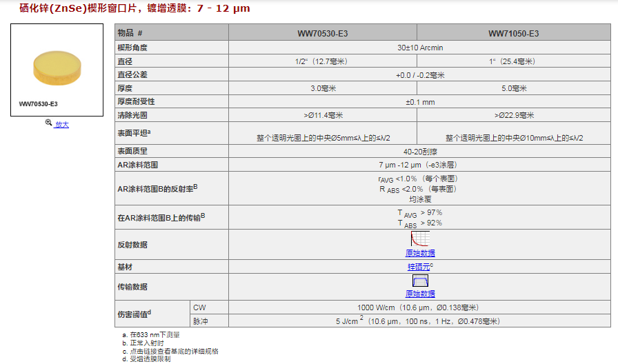The width and height of the screenshot is (618, 364).
Task: Click the magnifier zoom icon below product image
Action: click(x=49, y=123)
